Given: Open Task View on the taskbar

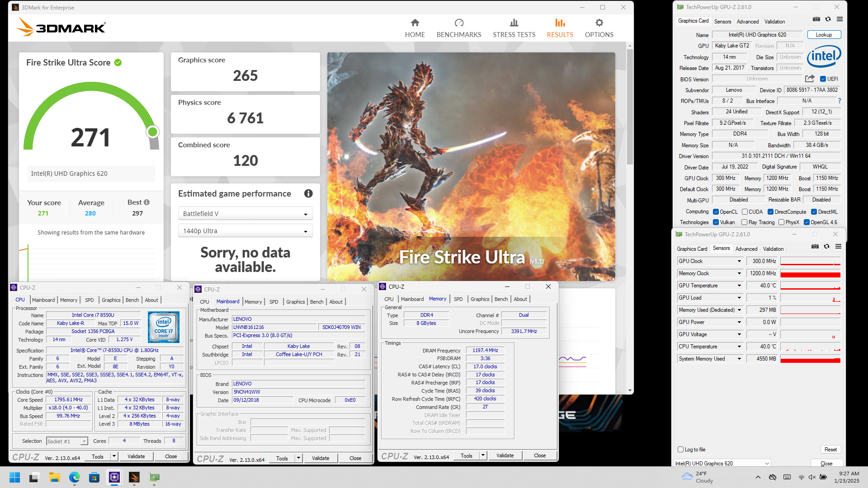Looking at the screenshot, I should [x=34, y=477].
